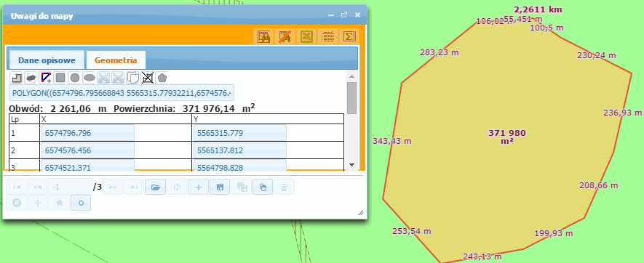
Task: Click the 371 980 m² area label on map
Action: [507, 137]
